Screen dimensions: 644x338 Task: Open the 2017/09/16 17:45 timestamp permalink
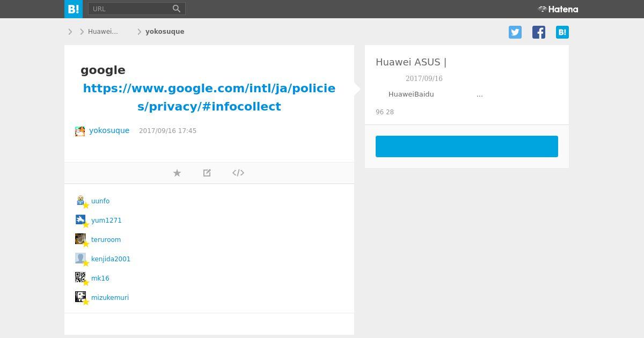tap(167, 131)
